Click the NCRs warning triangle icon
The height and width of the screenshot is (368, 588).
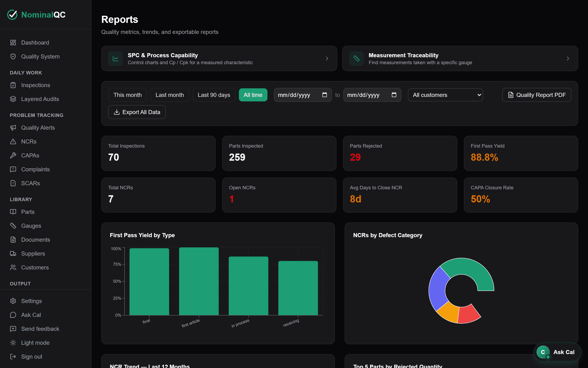[x=13, y=141]
